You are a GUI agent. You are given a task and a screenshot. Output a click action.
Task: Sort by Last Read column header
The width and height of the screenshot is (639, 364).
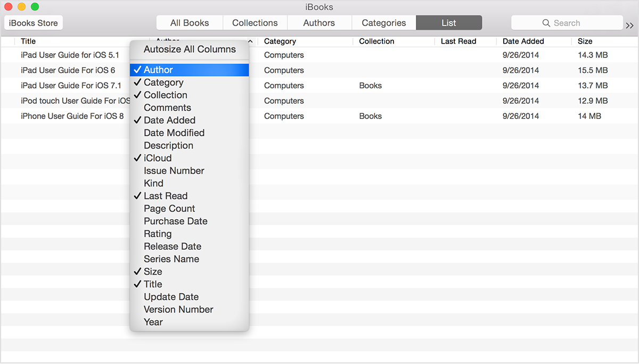pyautogui.click(x=458, y=41)
